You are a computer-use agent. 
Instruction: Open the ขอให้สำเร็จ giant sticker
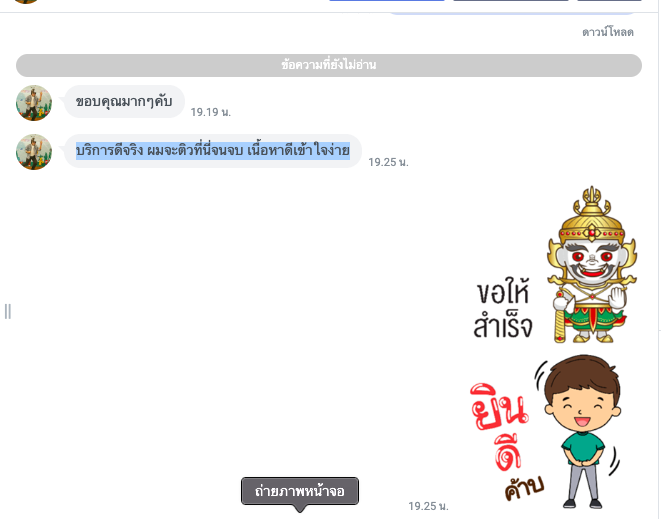tap(555, 265)
